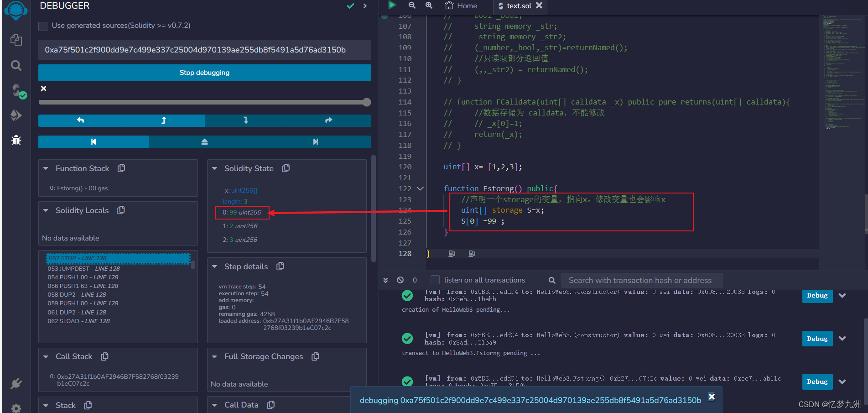The image size is (868, 413).
Task: Toggle listen on all transactions checkbox
Action: coord(435,280)
